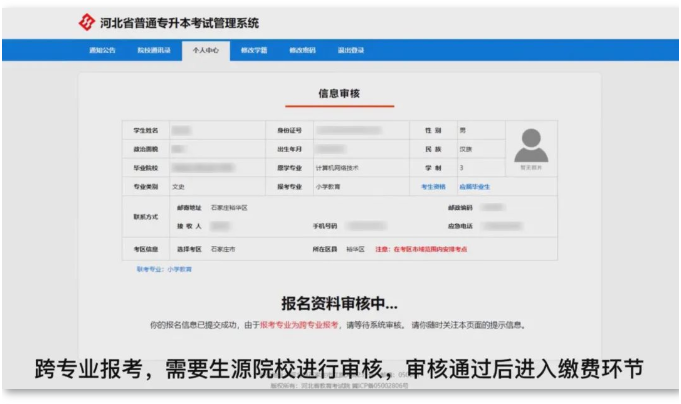Click 退出登录 to log out
The image size is (681, 404).
click(x=351, y=50)
